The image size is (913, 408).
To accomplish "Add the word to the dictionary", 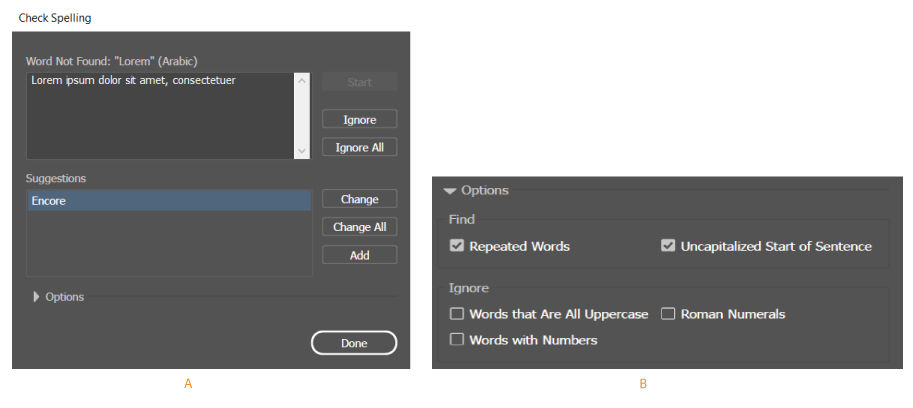I will coord(359,255).
